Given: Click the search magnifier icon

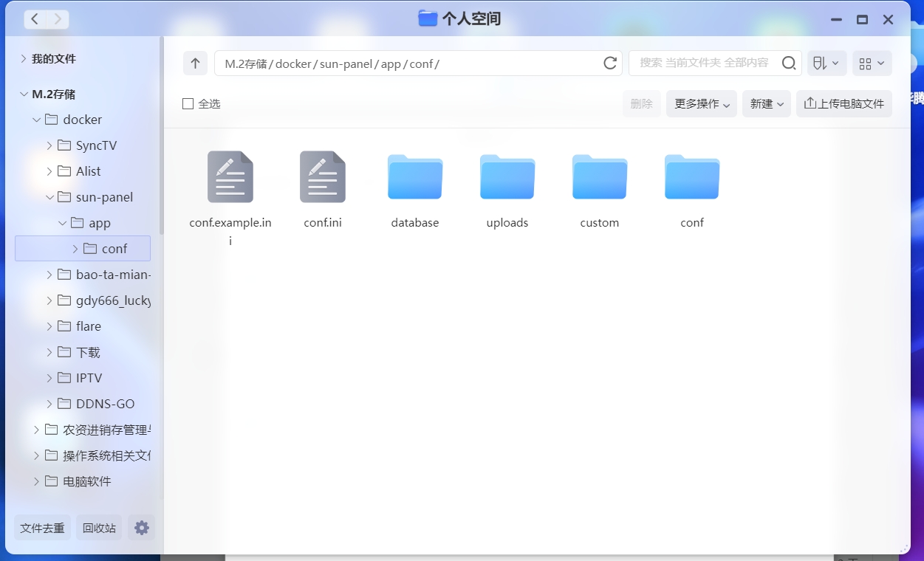Looking at the screenshot, I should coord(789,63).
